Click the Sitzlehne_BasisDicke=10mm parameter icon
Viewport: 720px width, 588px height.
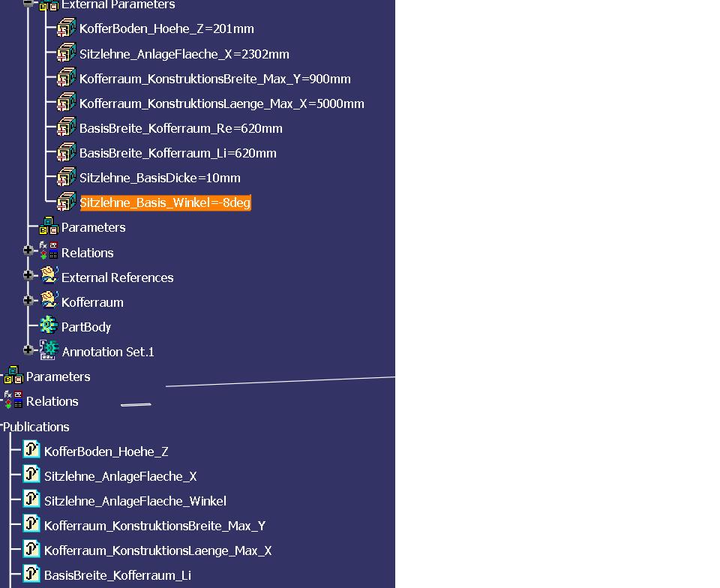(67, 177)
